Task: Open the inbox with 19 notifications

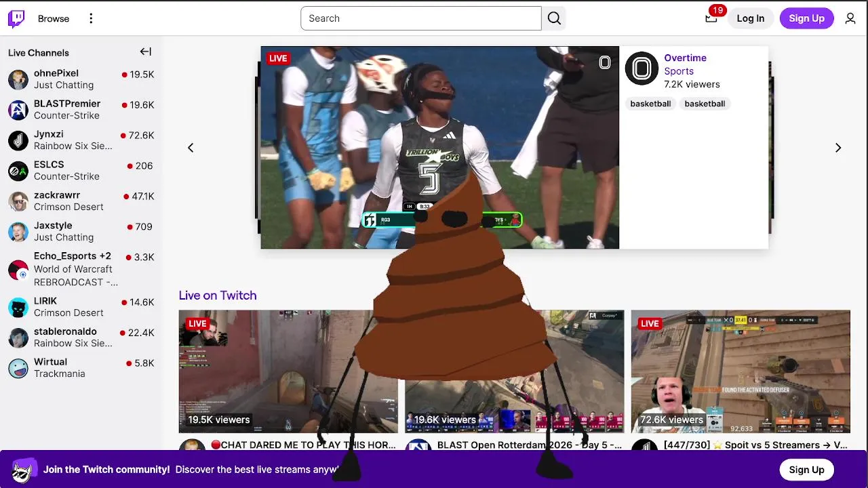Action: click(711, 18)
